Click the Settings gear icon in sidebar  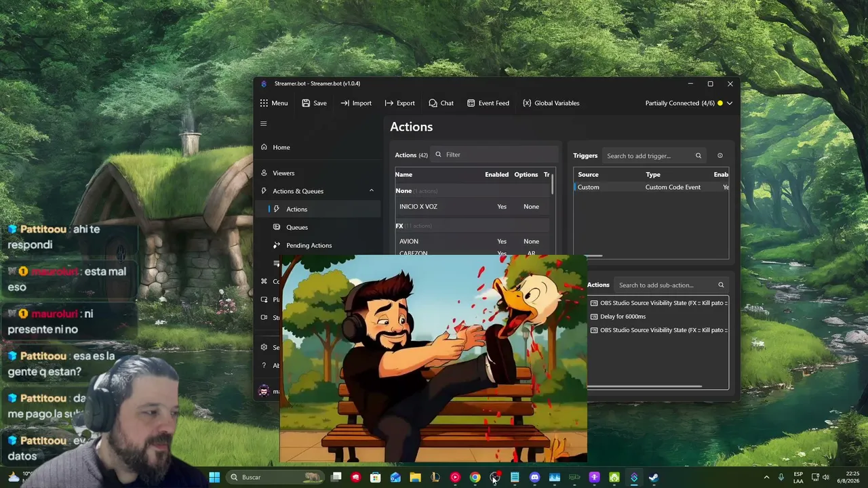click(x=264, y=347)
